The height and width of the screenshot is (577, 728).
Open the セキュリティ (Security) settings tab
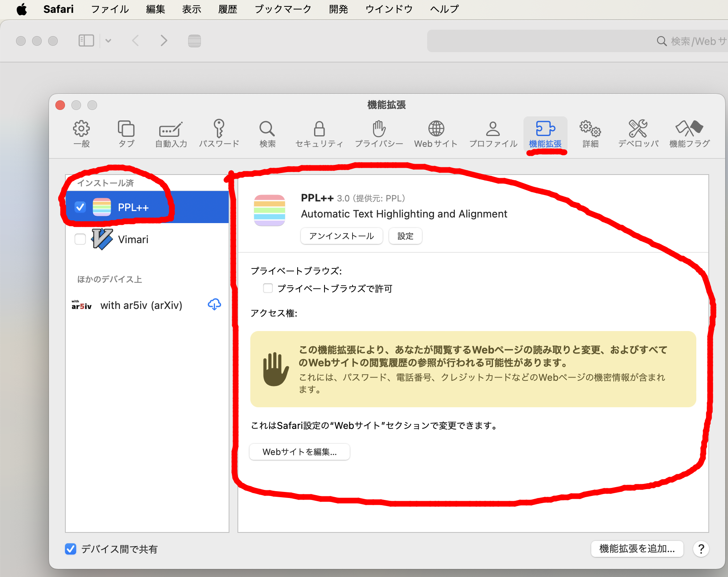tap(319, 134)
